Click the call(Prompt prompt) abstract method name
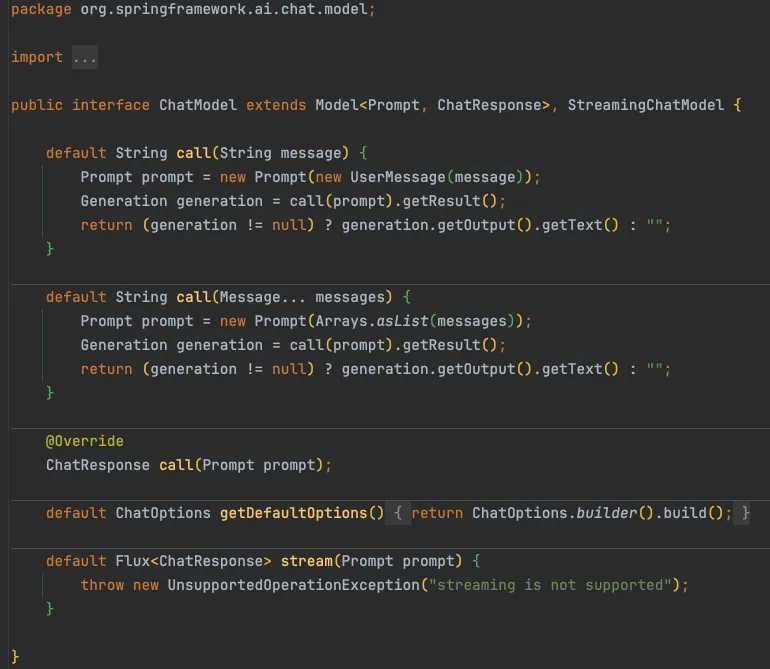The height and width of the screenshot is (669, 770). point(176,465)
